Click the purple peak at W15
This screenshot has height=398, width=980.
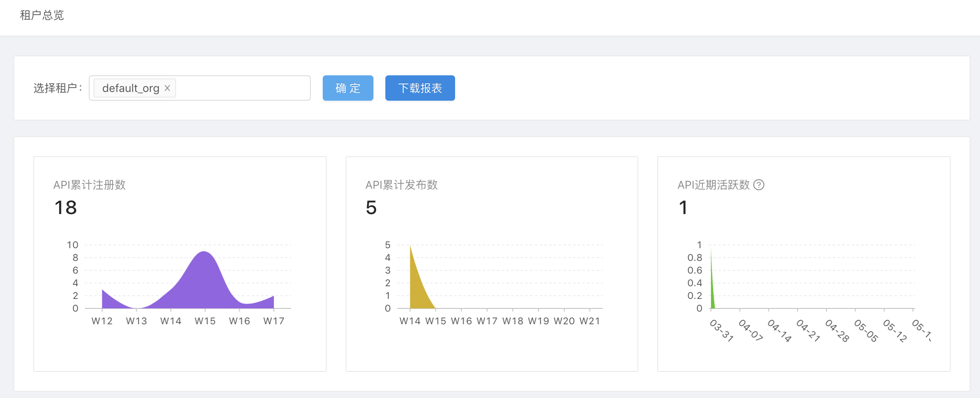click(x=204, y=277)
